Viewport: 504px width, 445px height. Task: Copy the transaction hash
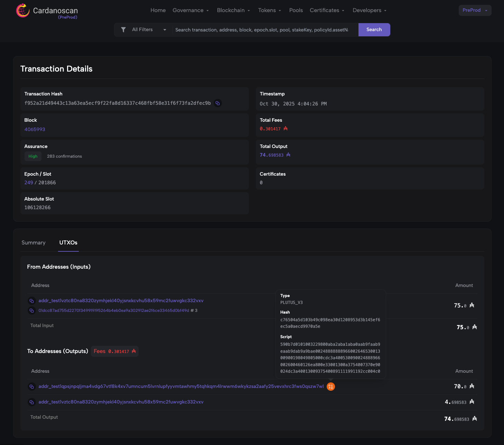[217, 103]
